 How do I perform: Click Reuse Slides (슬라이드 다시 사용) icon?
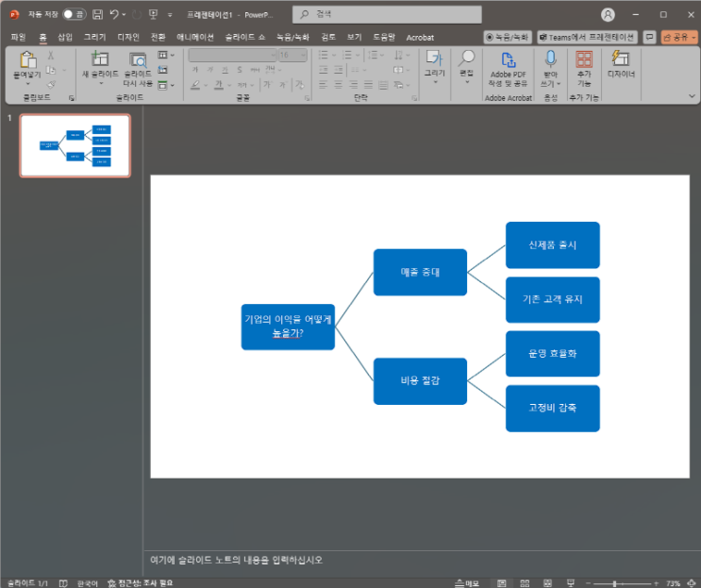click(138, 59)
